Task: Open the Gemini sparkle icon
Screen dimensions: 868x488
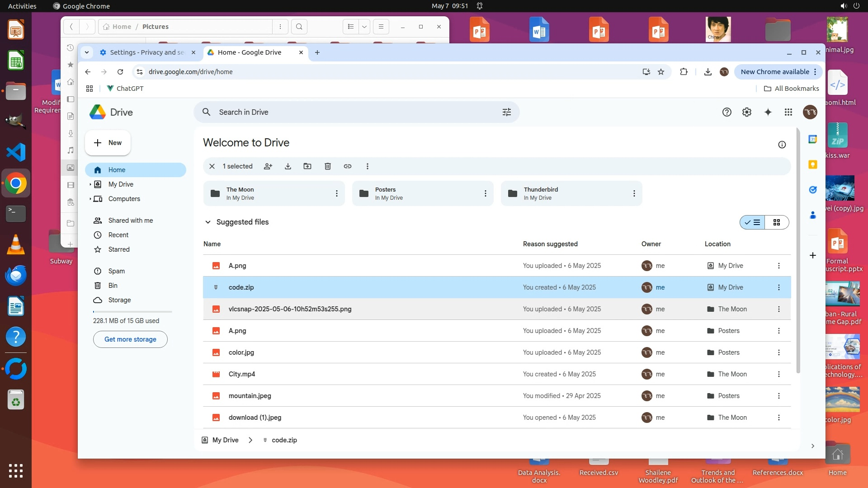Action: click(768, 112)
